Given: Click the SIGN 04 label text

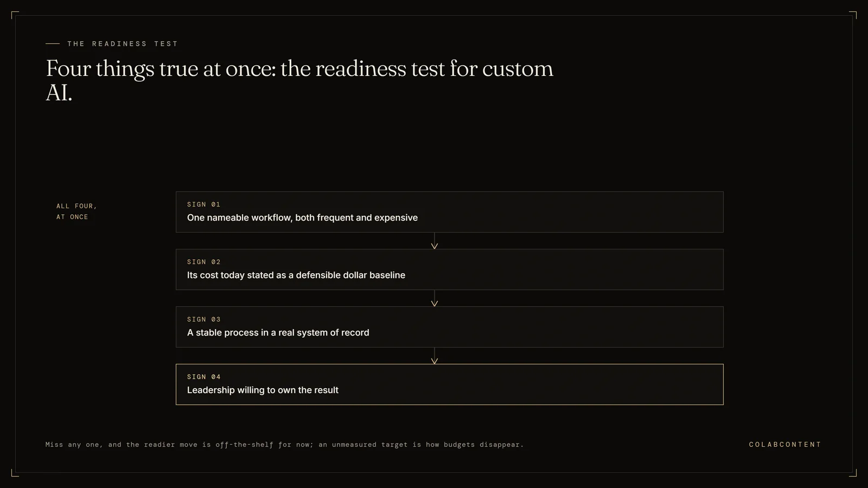Looking at the screenshot, I should pyautogui.click(x=204, y=377).
